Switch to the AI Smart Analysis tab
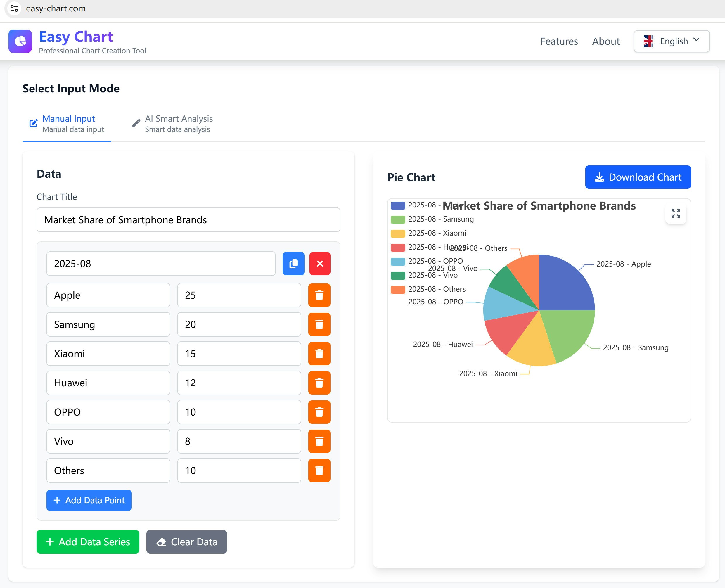 pos(172,124)
